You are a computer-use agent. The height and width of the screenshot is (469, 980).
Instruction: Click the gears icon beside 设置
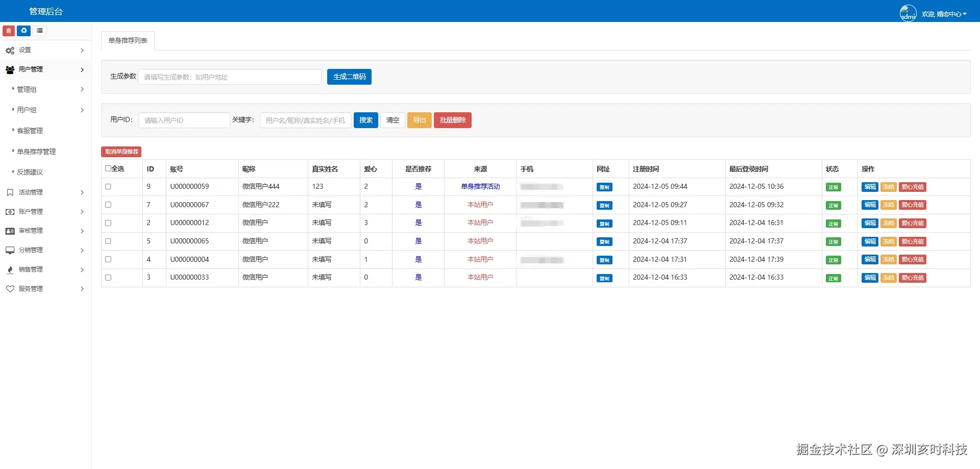[10, 51]
